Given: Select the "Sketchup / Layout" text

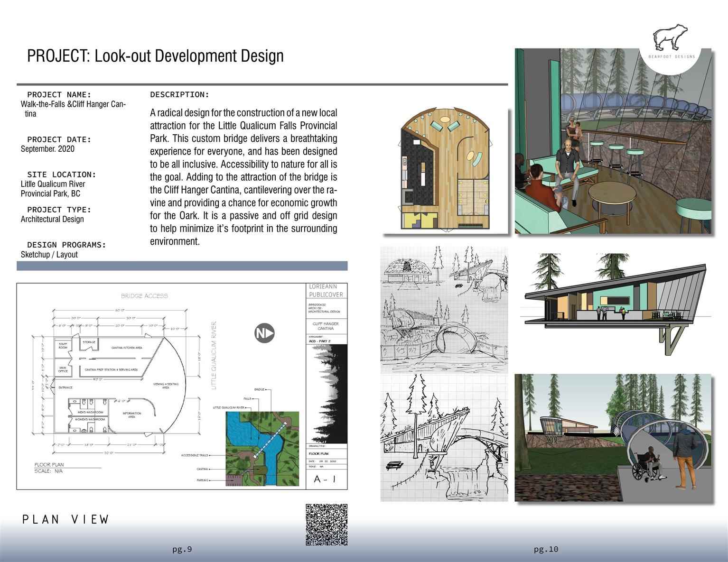Looking at the screenshot, I should (49, 254).
